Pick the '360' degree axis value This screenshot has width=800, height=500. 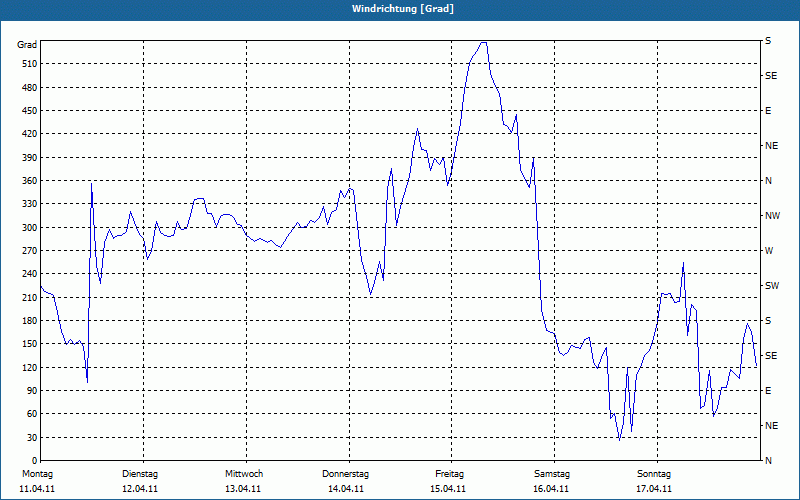30,181
